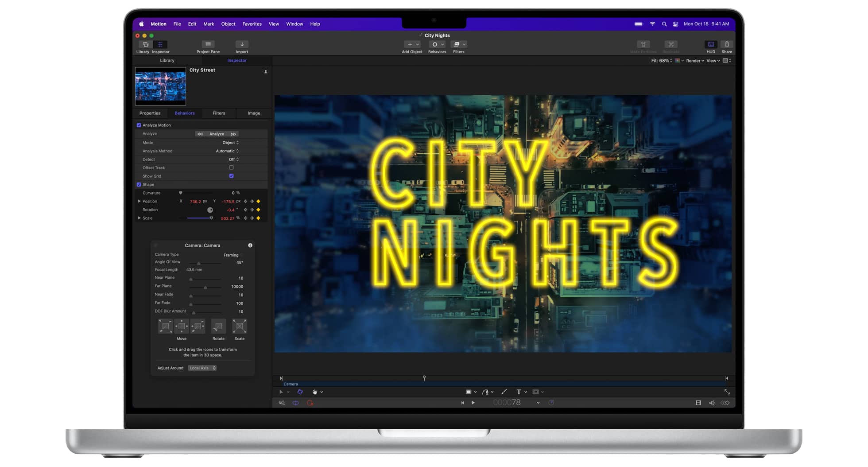Click the Play button
The height and width of the screenshot is (467, 868).
473,403
